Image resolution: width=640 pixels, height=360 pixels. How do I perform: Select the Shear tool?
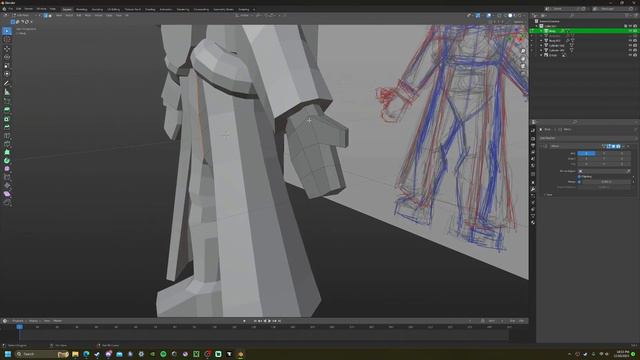click(x=7, y=194)
